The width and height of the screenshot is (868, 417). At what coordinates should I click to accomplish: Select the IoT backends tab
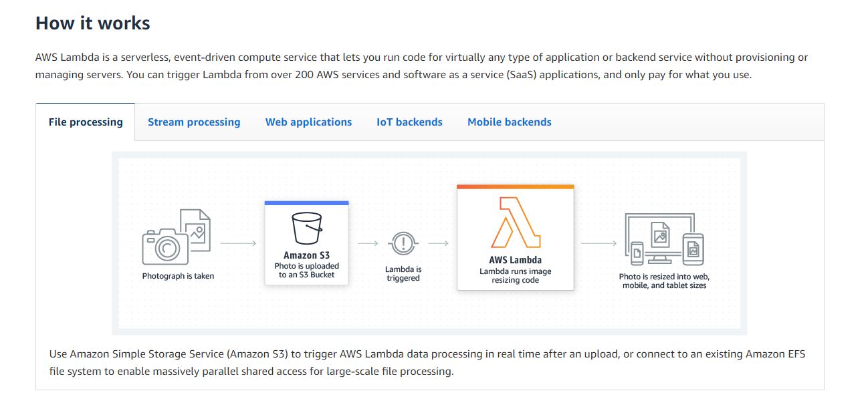409,122
